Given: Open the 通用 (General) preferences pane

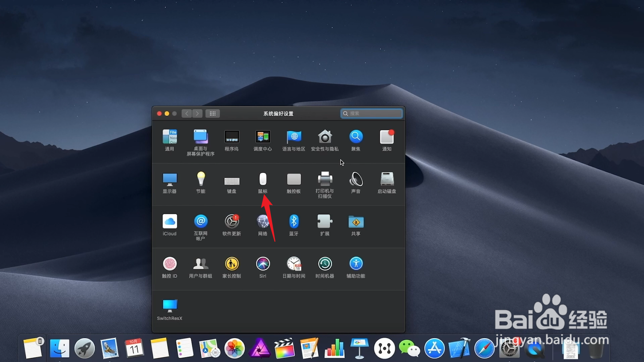Looking at the screenshot, I should click(170, 140).
